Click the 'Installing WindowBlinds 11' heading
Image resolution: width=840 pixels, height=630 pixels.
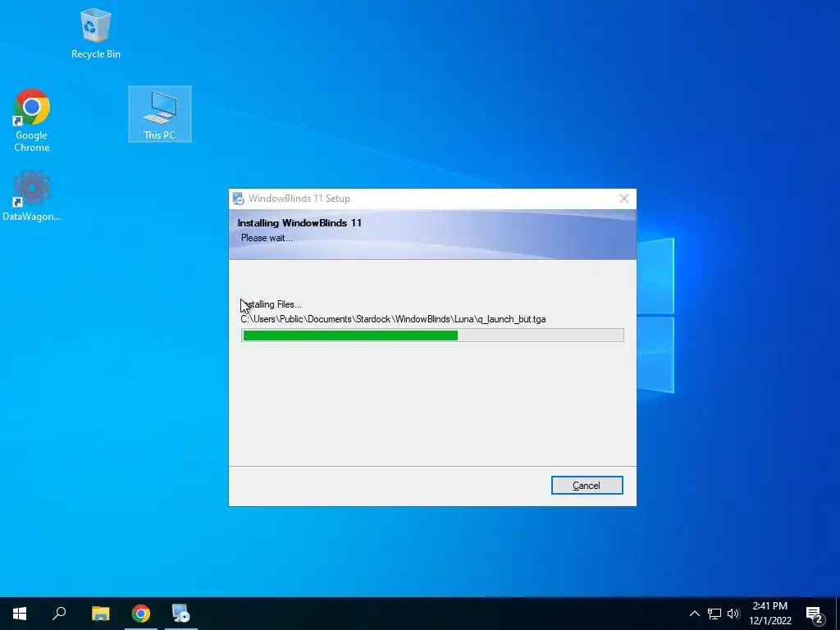pos(299,223)
